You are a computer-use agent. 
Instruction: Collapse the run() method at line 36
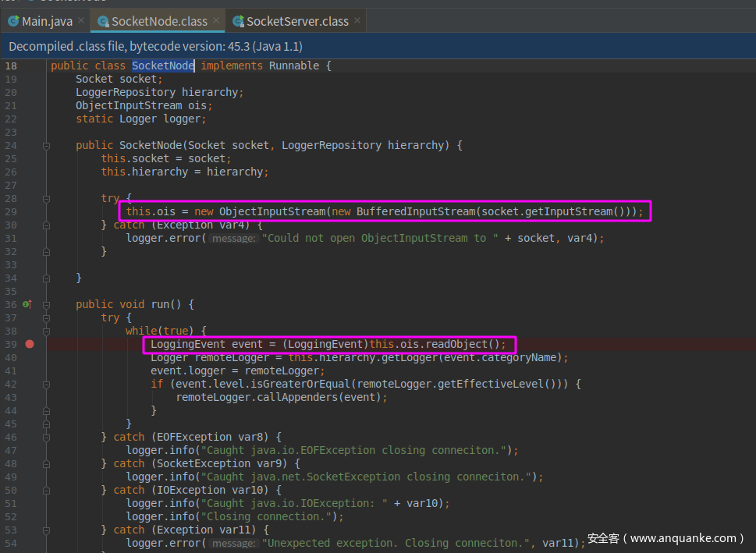pos(46,305)
